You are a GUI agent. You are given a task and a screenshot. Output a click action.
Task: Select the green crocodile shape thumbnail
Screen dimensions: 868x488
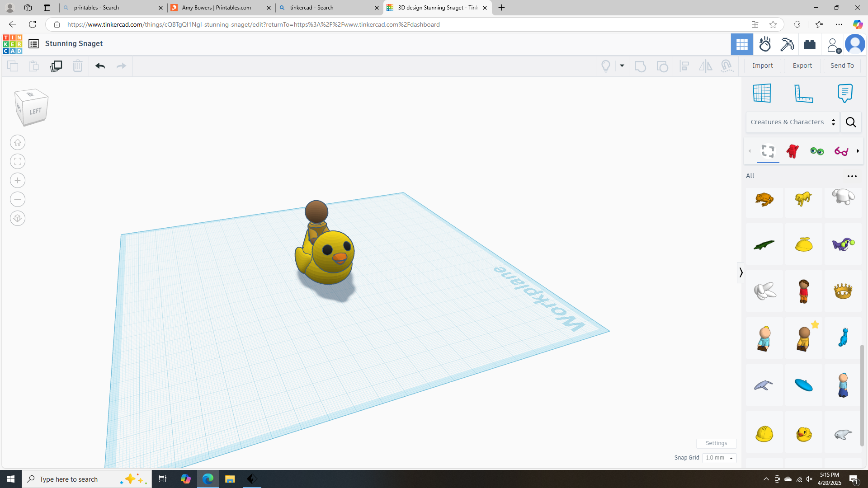pos(764,244)
